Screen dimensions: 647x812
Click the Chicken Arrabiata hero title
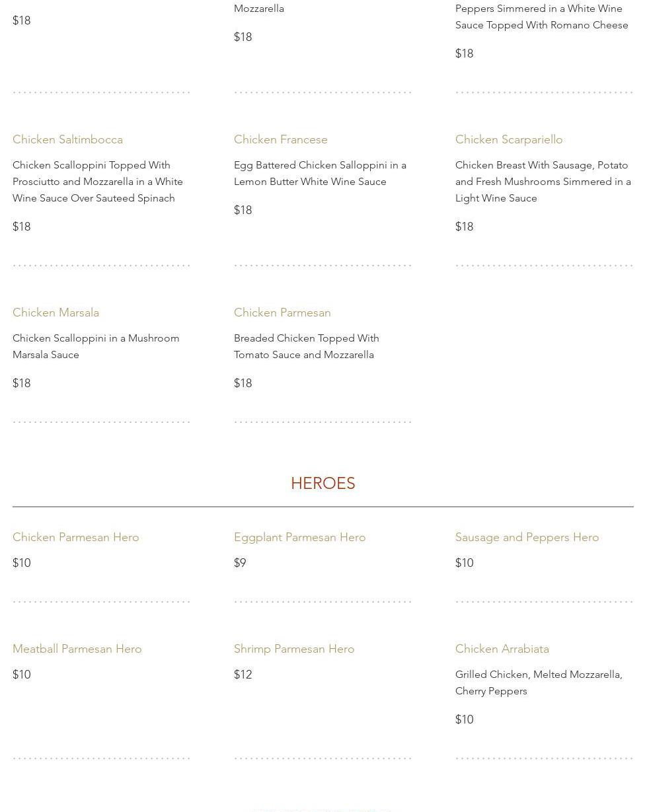pyautogui.click(x=502, y=649)
